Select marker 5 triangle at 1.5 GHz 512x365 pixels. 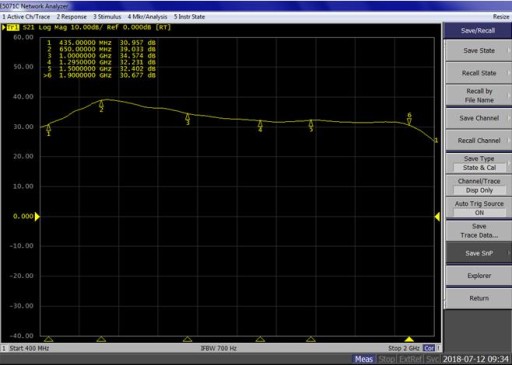pyautogui.click(x=311, y=123)
